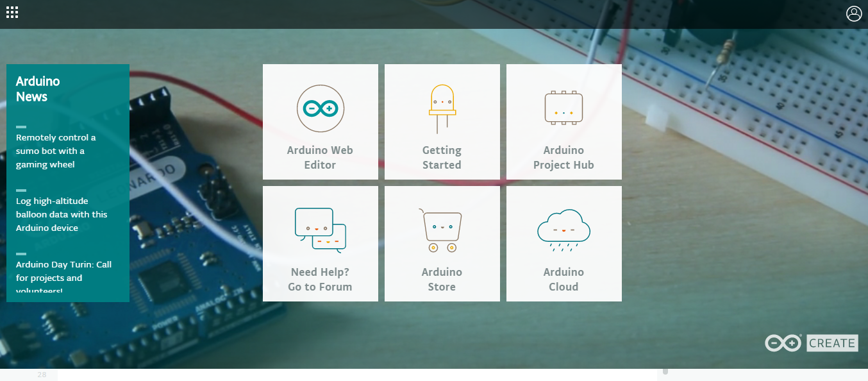868x381 pixels.
Task: Click the rain cloud Arduino Cloud icon
Action: click(564, 229)
